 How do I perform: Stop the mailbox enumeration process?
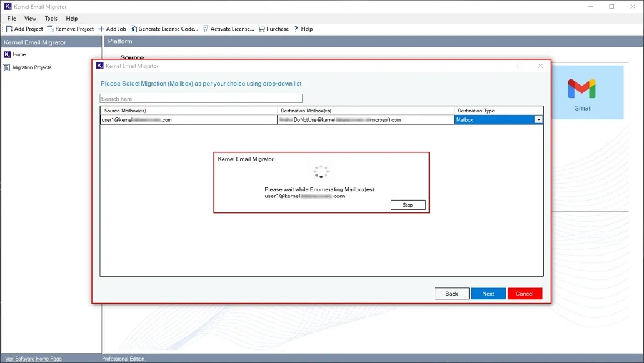(408, 204)
